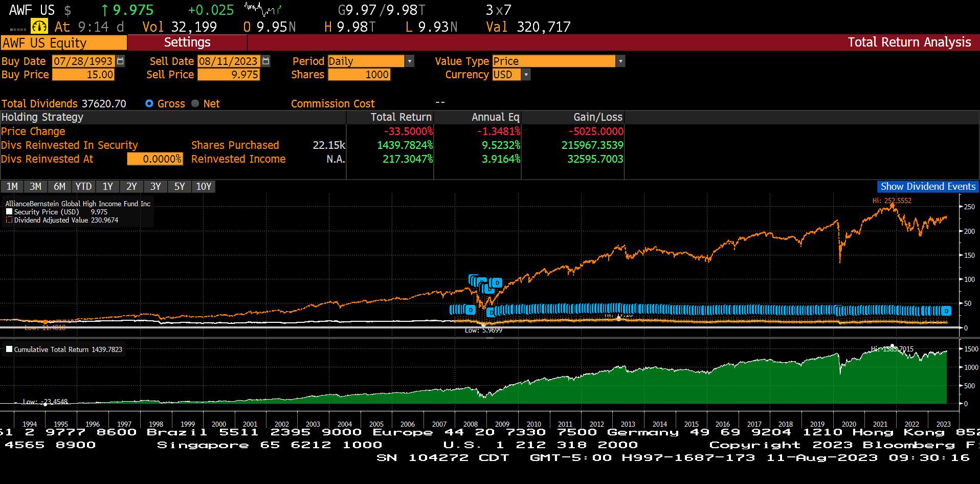The width and height of the screenshot is (980, 484).
Task: Click the Total Dividends 37620.70 value
Action: click(x=104, y=104)
